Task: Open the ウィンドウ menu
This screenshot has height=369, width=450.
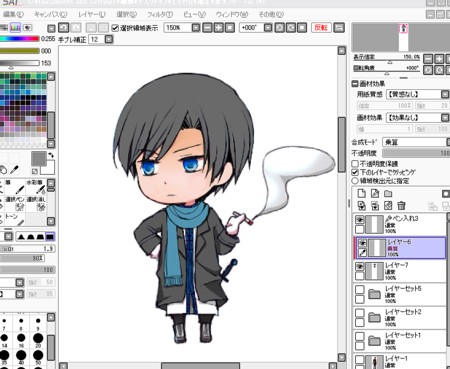Action: pos(232,15)
